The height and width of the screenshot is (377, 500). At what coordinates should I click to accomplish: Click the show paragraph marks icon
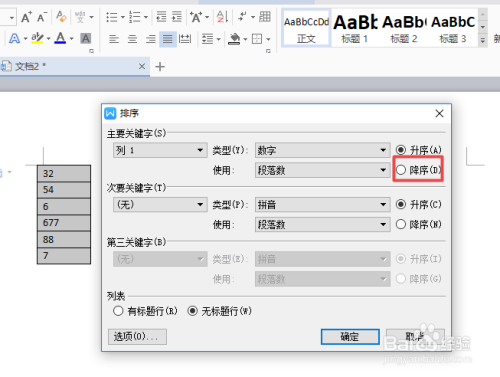pos(243,16)
